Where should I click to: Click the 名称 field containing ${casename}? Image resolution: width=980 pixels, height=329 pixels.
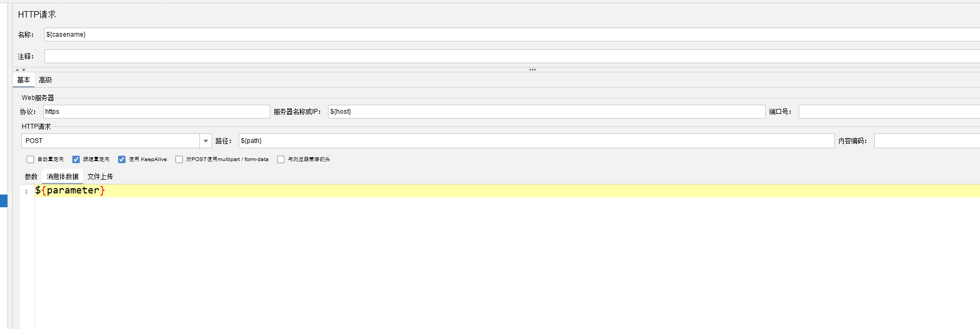coord(512,35)
